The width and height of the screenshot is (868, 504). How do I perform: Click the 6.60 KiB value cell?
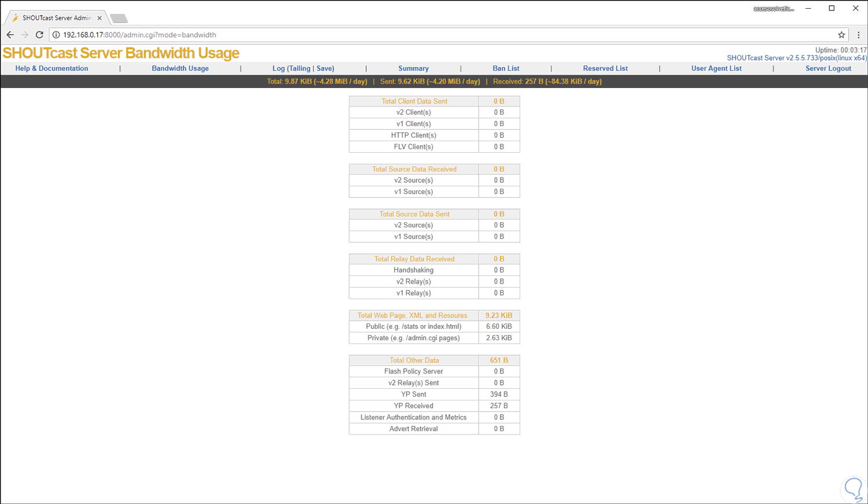(499, 326)
